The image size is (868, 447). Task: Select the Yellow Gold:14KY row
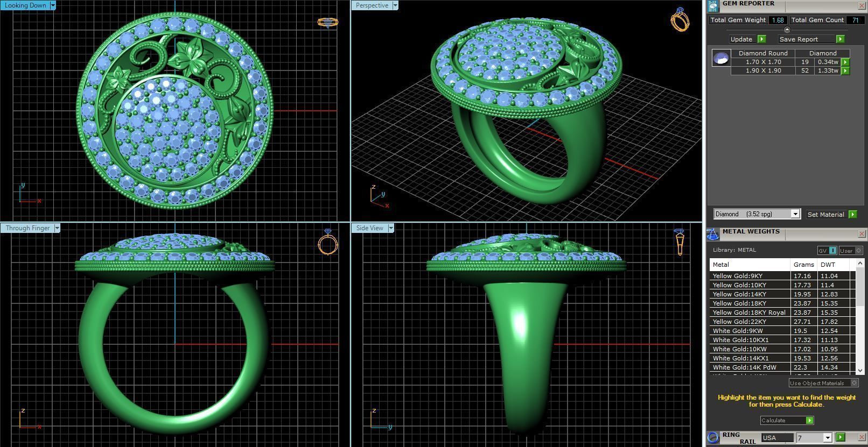coord(782,294)
